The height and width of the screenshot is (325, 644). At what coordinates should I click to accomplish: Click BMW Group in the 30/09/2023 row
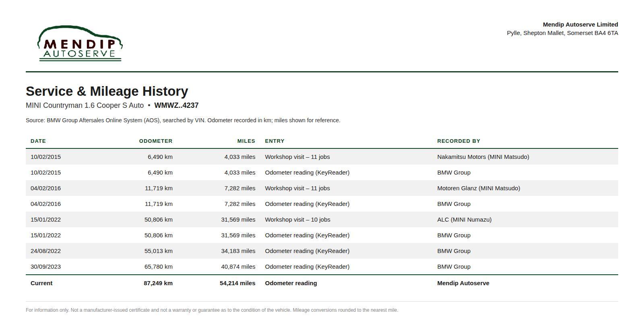tap(454, 267)
